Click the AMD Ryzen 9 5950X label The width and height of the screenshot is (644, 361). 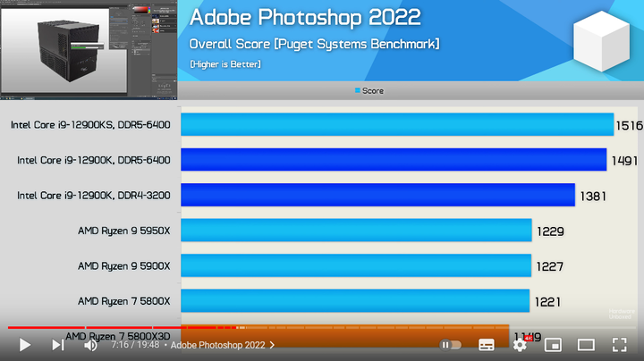click(x=124, y=231)
